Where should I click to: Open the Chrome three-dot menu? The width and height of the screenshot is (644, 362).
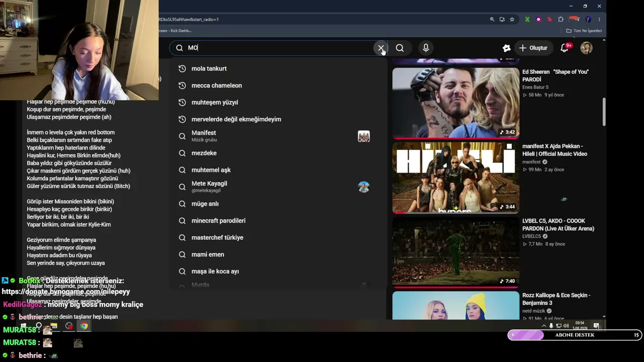599,19
